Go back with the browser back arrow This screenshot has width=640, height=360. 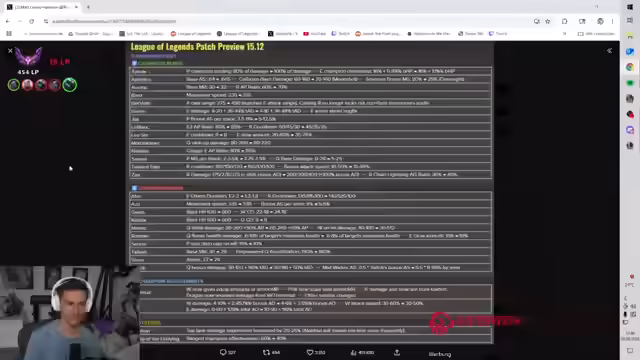8,21
